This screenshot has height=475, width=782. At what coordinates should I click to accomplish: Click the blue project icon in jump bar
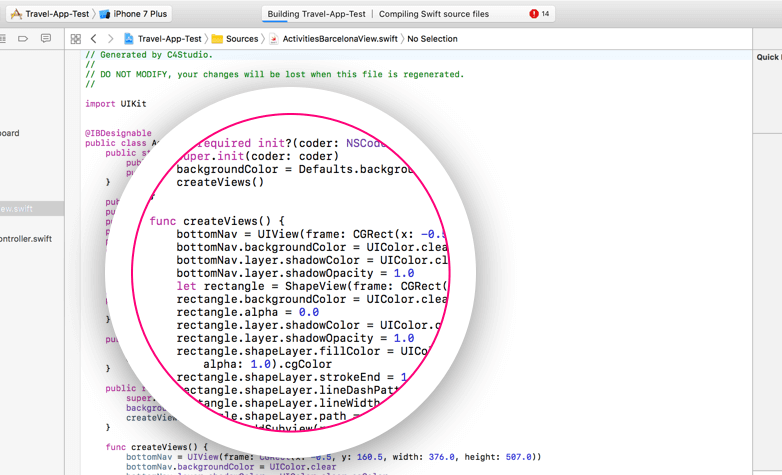(x=129, y=38)
